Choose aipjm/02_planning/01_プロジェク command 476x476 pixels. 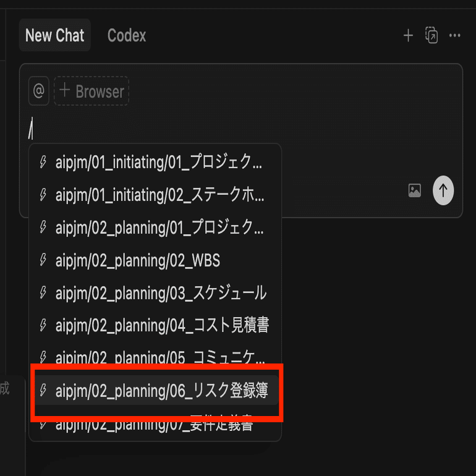pos(155,227)
